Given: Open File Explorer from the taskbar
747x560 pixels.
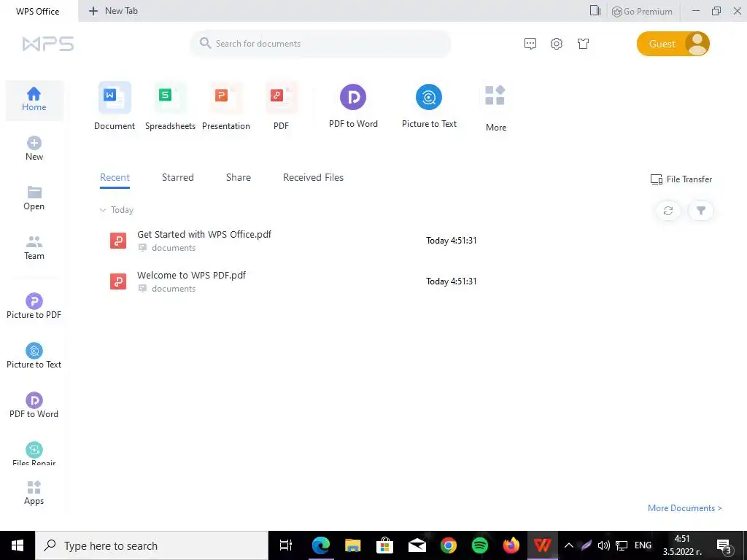Looking at the screenshot, I should coord(352,545).
